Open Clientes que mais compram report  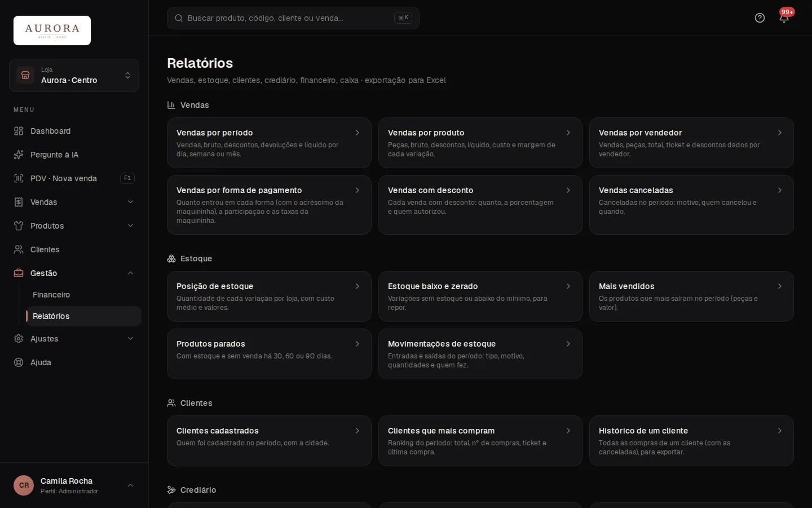pos(480,441)
